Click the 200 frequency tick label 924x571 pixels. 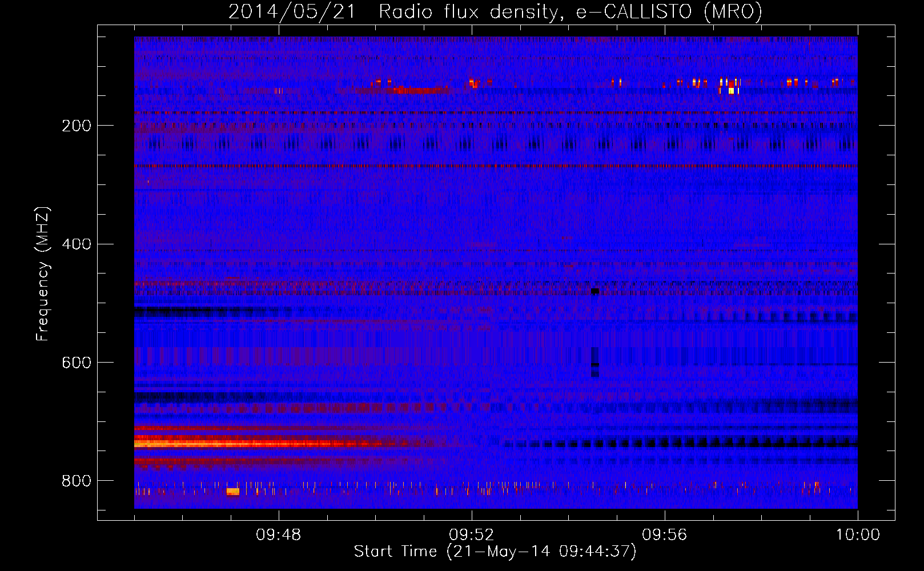click(77, 126)
